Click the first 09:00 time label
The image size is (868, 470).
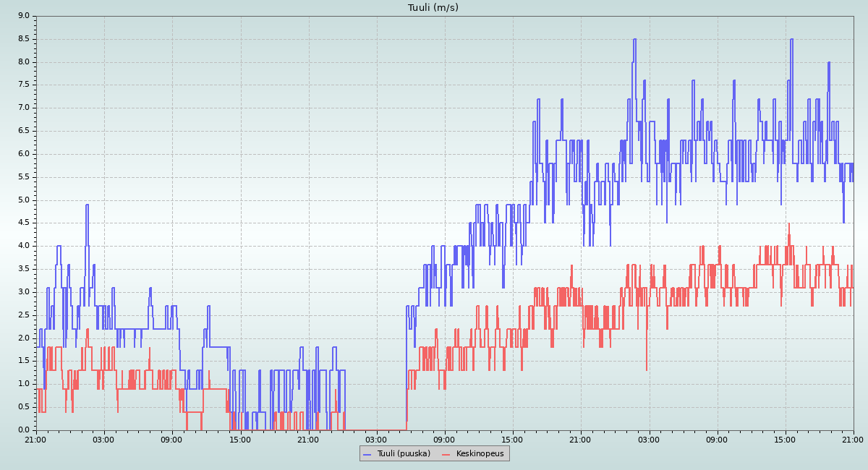(x=172, y=439)
